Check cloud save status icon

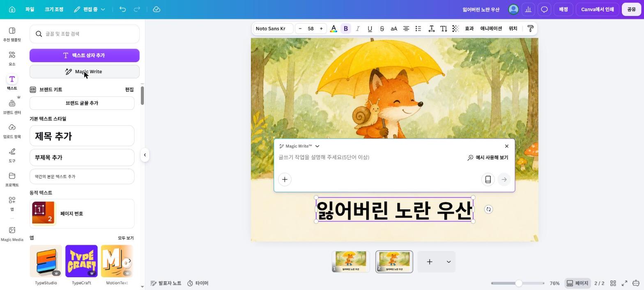156,9
